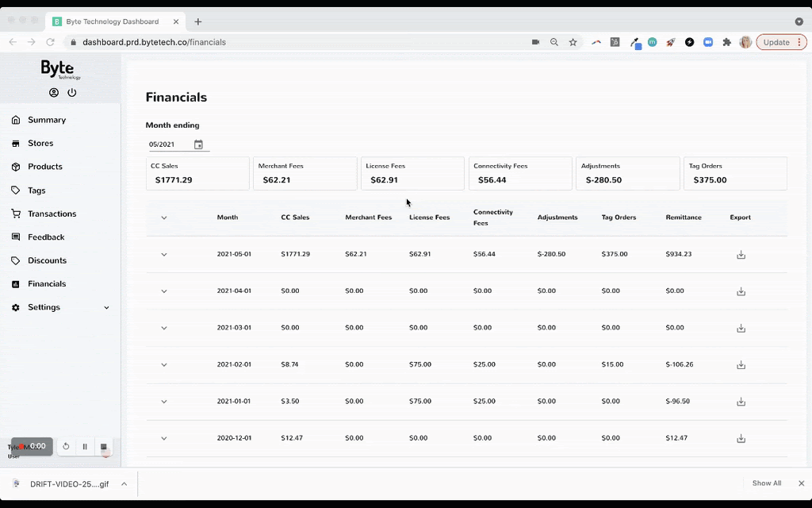Expand the 2021-03-01 row chevron
Viewport: 812px width, 508px height.
(x=164, y=328)
